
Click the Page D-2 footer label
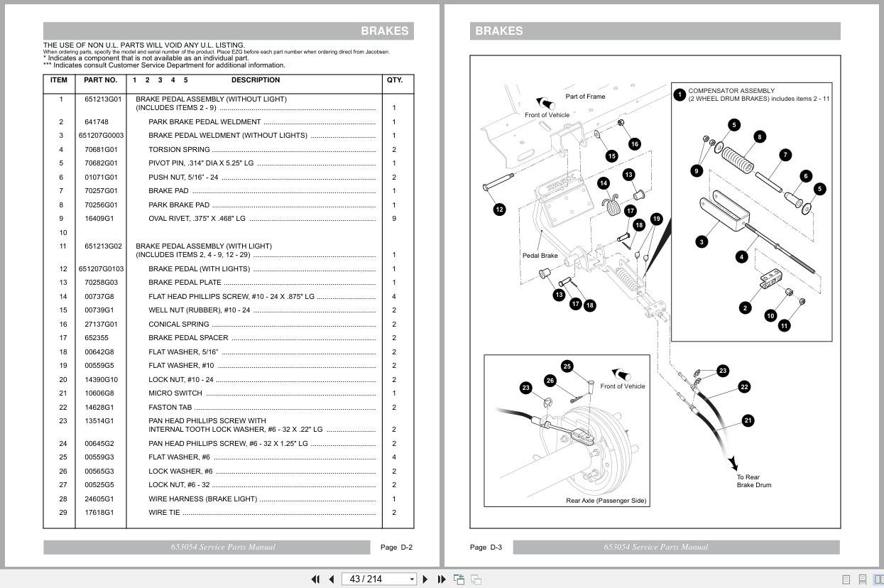tap(396, 548)
